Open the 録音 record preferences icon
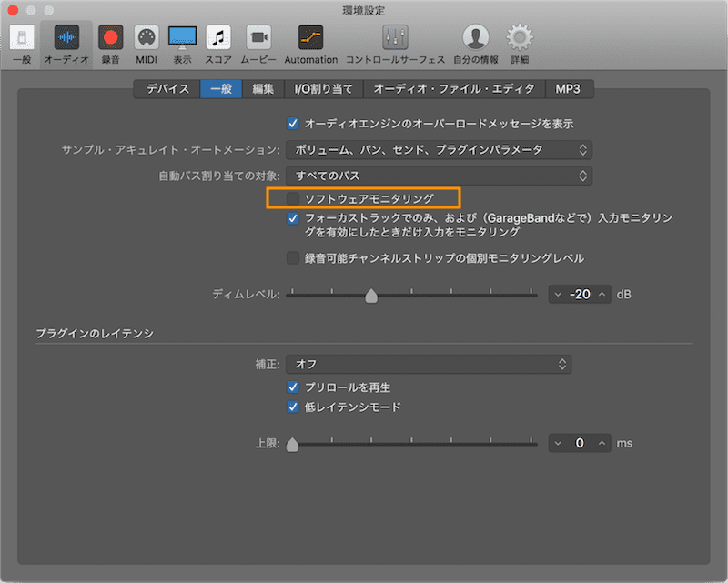This screenshot has width=728, height=583. click(x=110, y=37)
